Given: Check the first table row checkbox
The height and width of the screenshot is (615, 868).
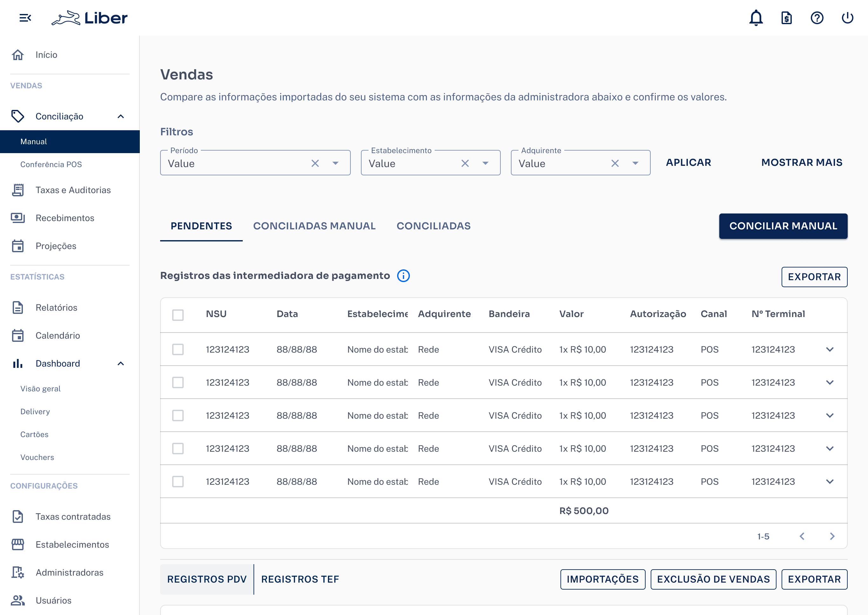Looking at the screenshot, I should pos(178,349).
